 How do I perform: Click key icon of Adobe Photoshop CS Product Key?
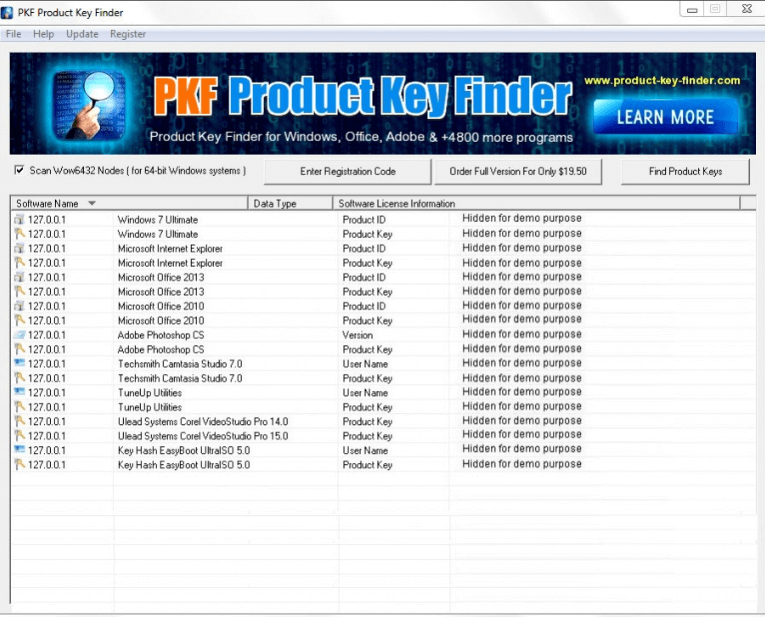click(19, 349)
